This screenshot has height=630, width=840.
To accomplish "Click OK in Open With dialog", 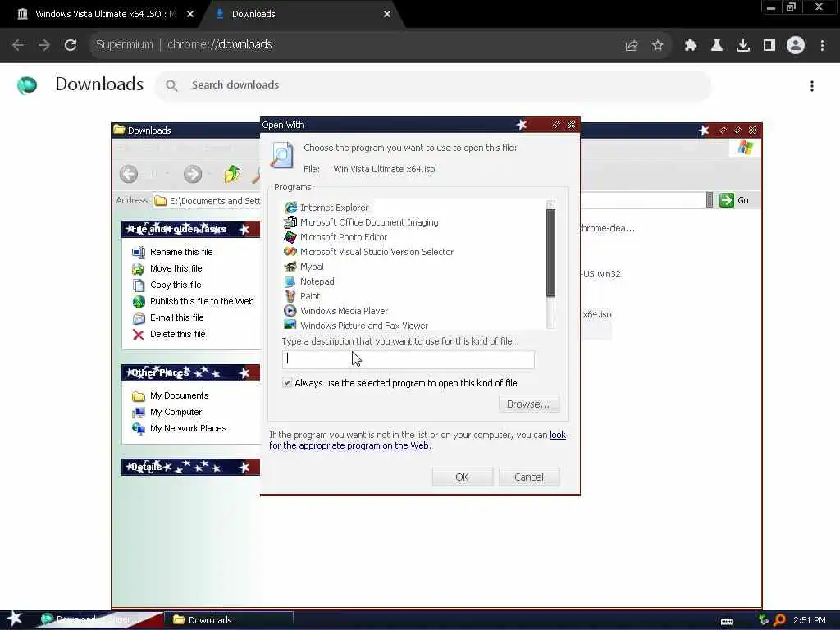I will pos(463,477).
